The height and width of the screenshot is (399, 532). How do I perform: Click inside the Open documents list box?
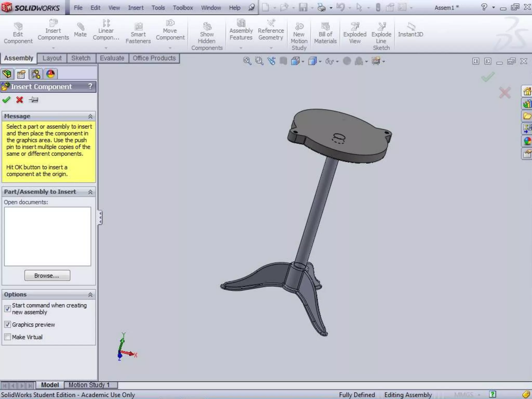[x=48, y=236]
